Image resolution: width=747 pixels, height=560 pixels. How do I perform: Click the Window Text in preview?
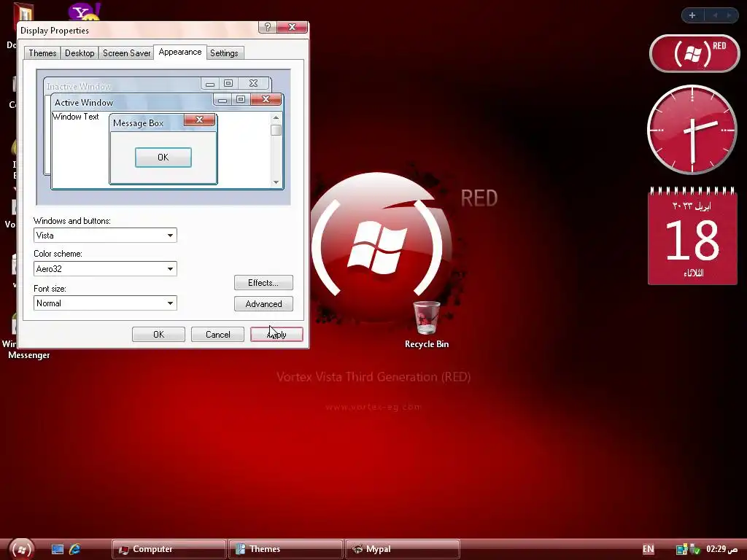tap(76, 117)
